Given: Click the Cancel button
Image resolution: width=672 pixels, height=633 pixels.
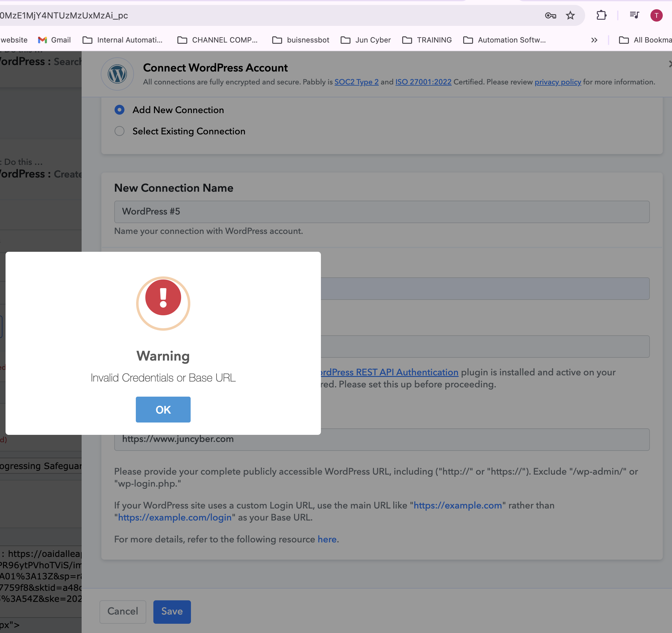Looking at the screenshot, I should pos(123,611).
